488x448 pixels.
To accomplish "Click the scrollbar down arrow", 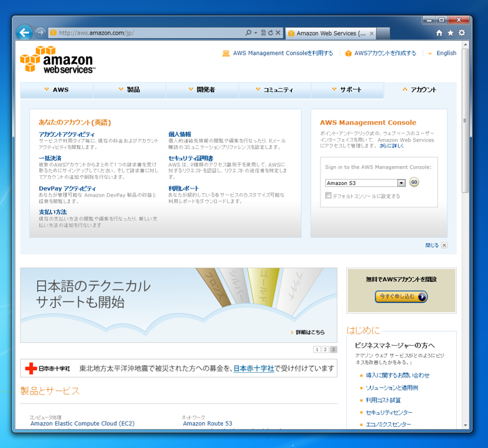I will coord(465,425).
